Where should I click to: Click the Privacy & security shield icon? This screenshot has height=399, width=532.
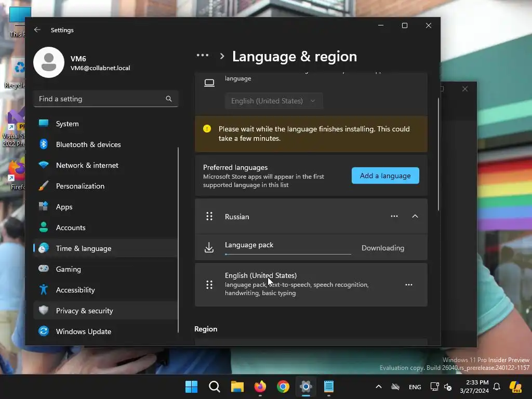[44, 311]
